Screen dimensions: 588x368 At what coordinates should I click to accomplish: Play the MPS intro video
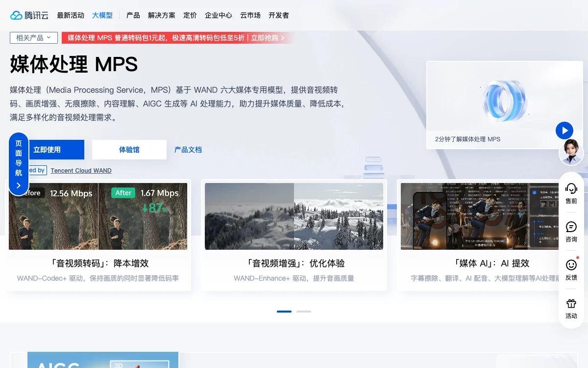pos(564,131)
